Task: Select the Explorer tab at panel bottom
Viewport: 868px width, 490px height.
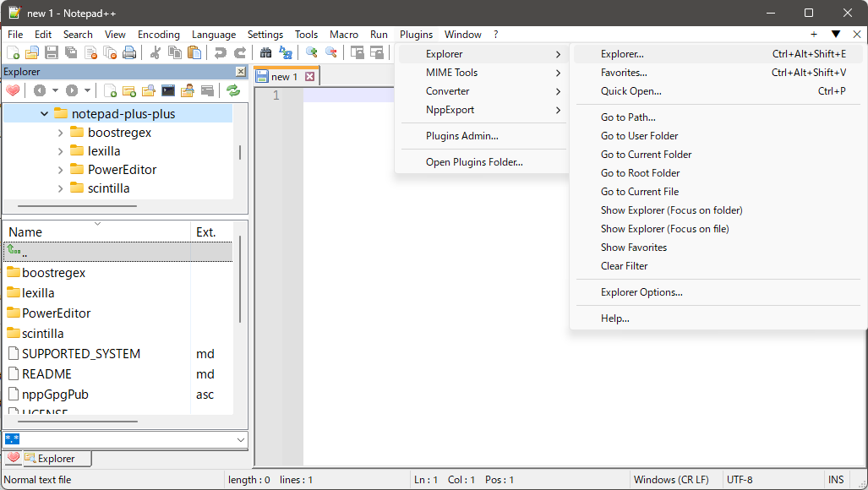Action: [x=57, y=459]
